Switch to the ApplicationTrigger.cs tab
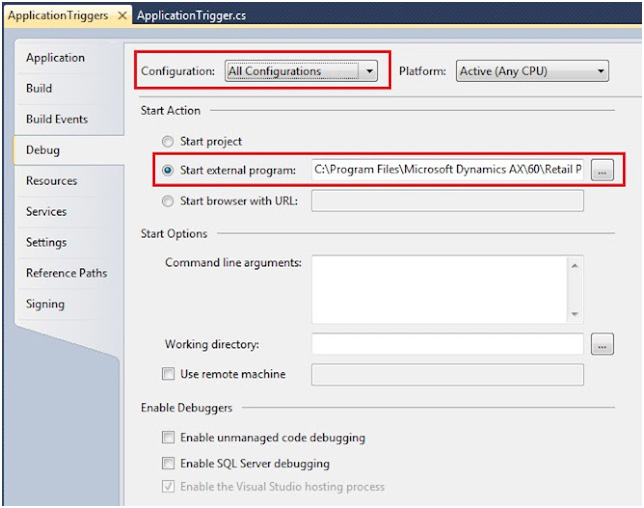This screenshot has height=508, width=644. click(192, 17)
